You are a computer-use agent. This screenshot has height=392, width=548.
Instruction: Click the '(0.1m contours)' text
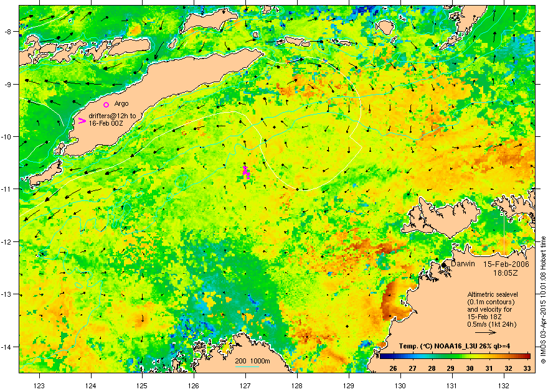click(491, 302)
